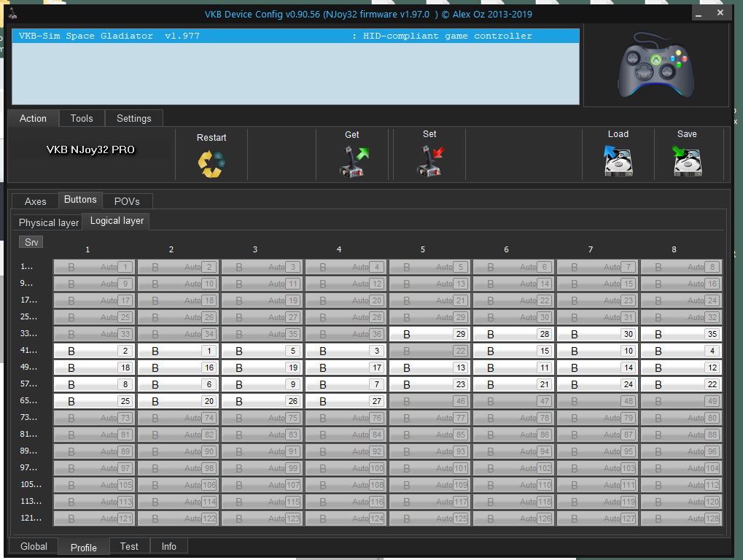Click the Restart recycle icon
Viewport: 743px width, 560px height.
(x=211, y=163)
